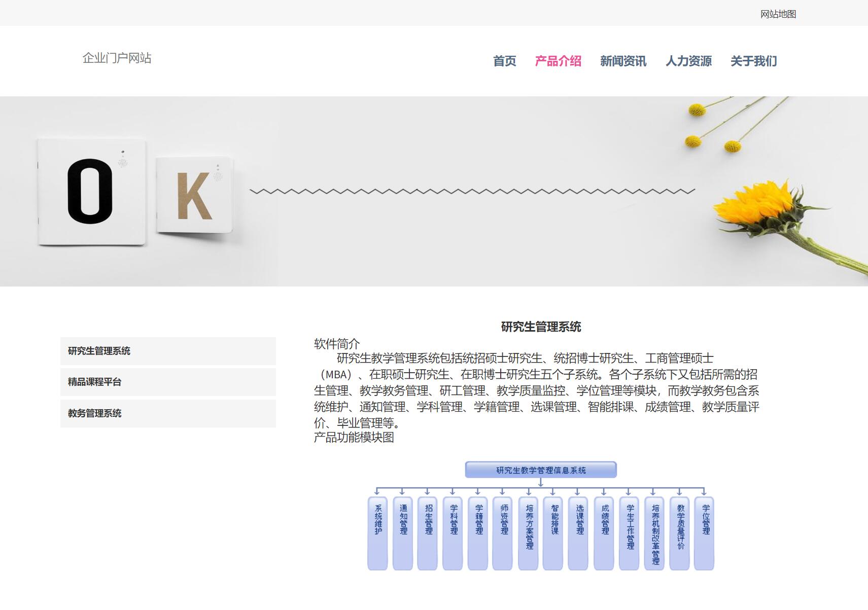Open 精品课程平台 sidebar entry
This screenshot has width=868, height=610.
(168, 382)
